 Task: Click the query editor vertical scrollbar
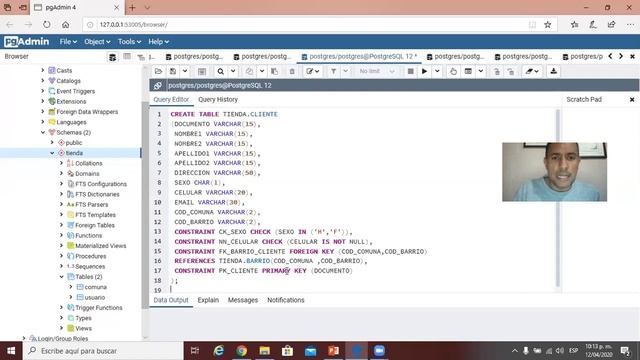pyautogui.click(x=558, y=198)
